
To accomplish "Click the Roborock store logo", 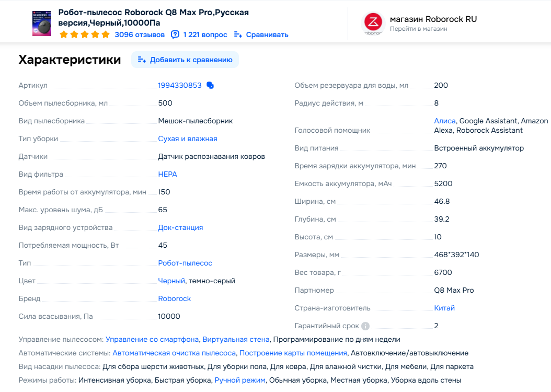I will pos(374,23).
